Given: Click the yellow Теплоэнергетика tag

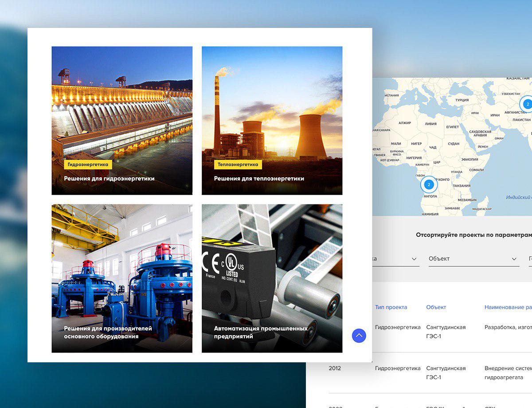Looking at the screenshot, I should pyautogui.click(x=238, y=165).
